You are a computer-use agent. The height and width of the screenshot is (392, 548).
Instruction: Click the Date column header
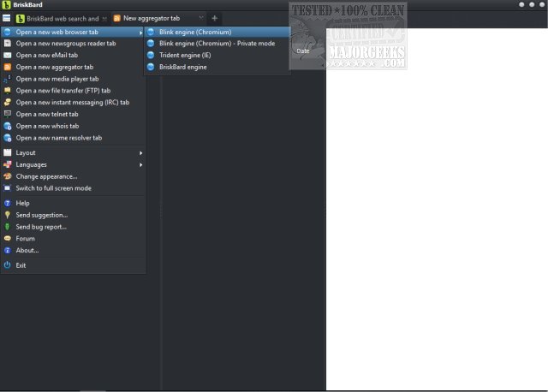click(x=303, y=51)
